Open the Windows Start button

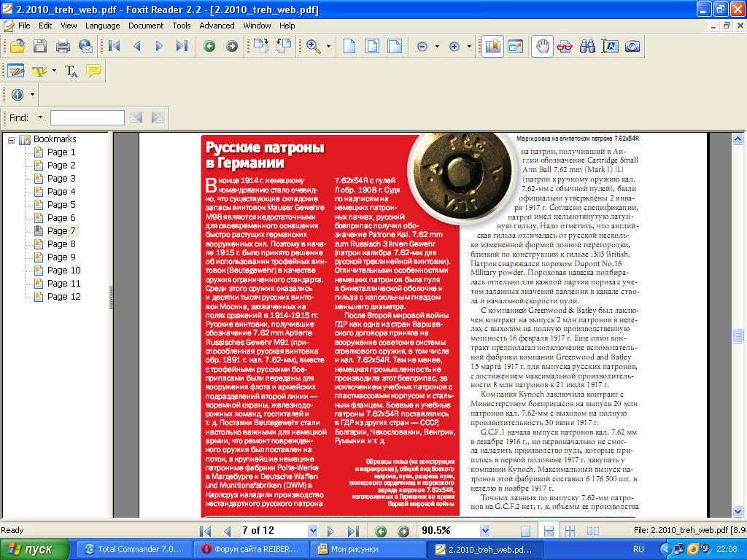click(x=33, y=549)
